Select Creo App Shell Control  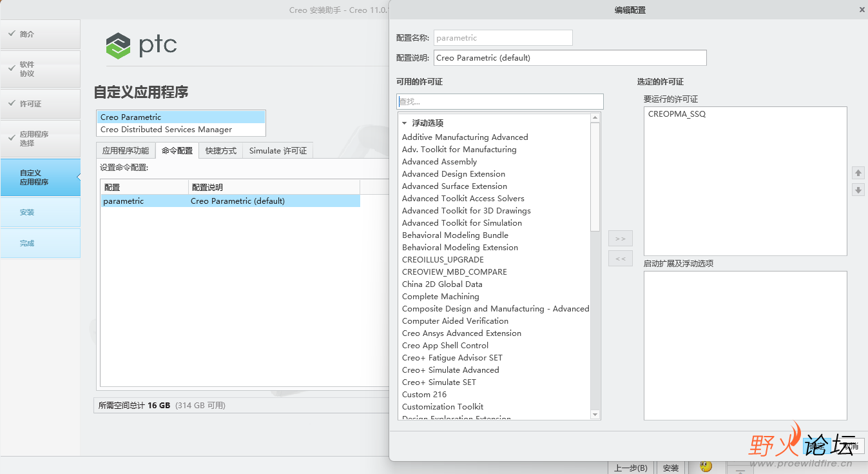tap(445, 346)
